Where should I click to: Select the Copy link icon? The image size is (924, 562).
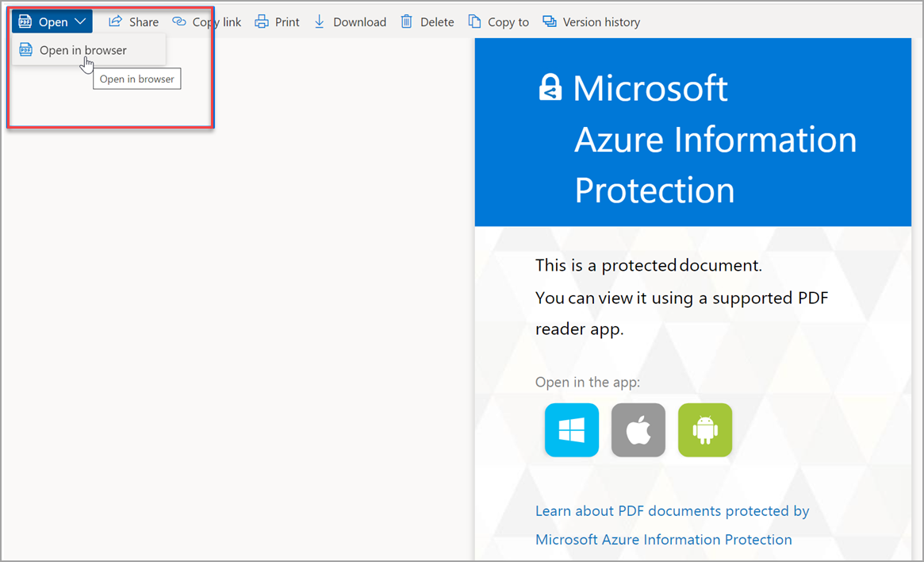179,21
